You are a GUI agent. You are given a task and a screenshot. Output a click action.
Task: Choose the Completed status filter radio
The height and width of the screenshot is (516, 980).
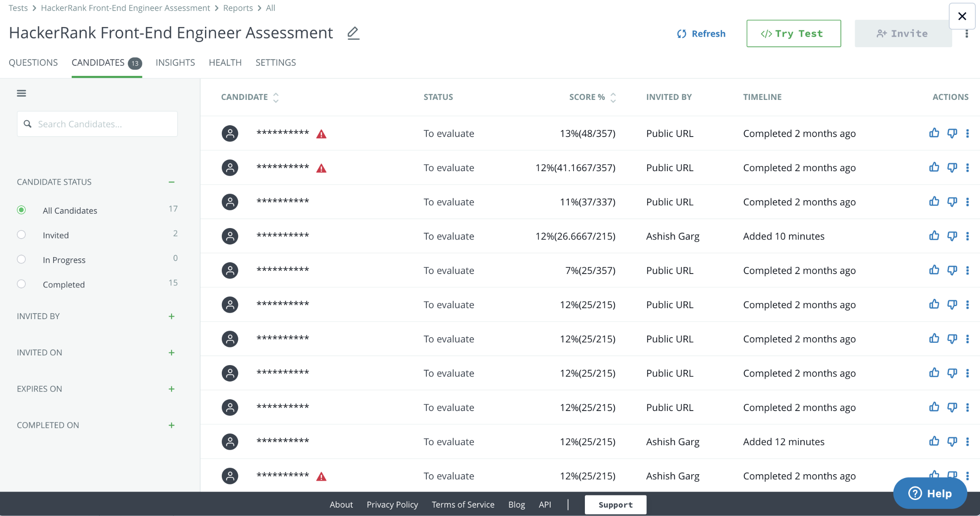[22, 284]
